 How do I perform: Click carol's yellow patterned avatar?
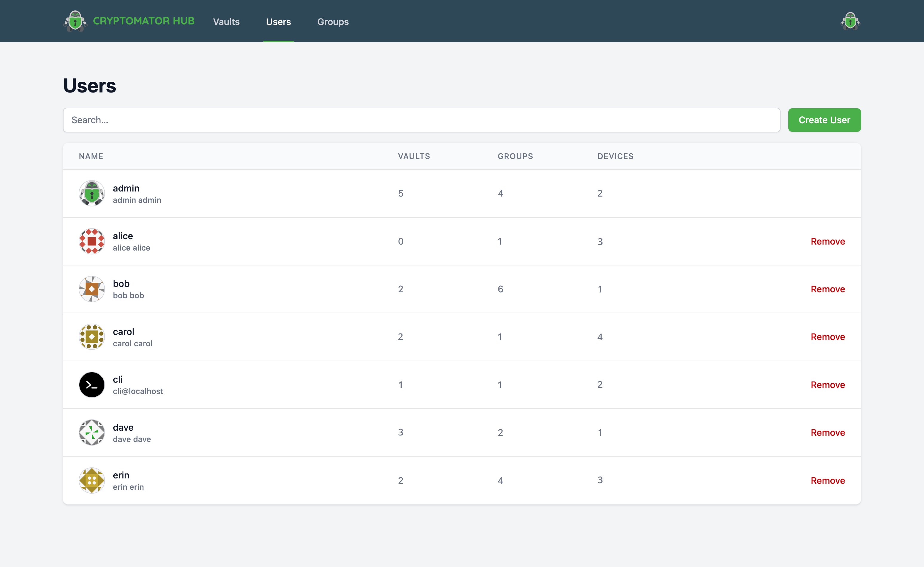click(92, 337)
